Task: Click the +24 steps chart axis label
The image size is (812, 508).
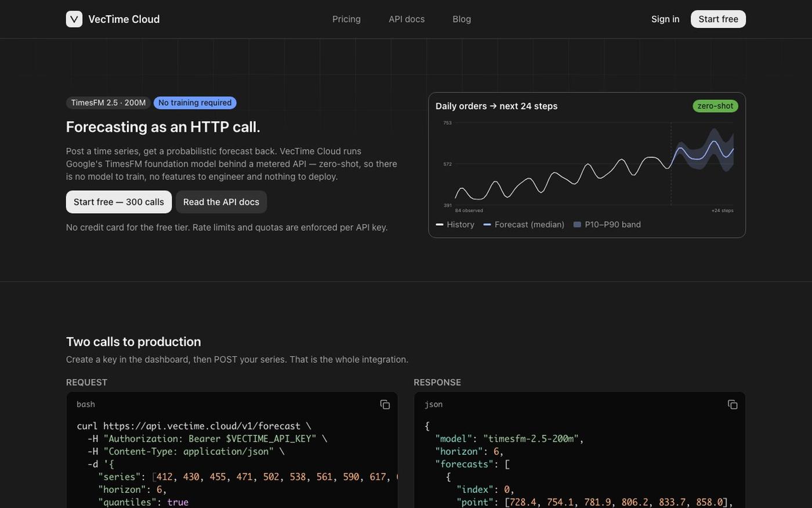Action: [x=723, y=211]
